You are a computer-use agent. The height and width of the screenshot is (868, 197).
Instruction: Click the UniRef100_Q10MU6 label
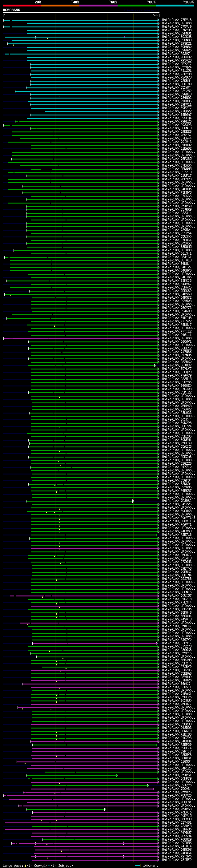[x=177, y=101]
